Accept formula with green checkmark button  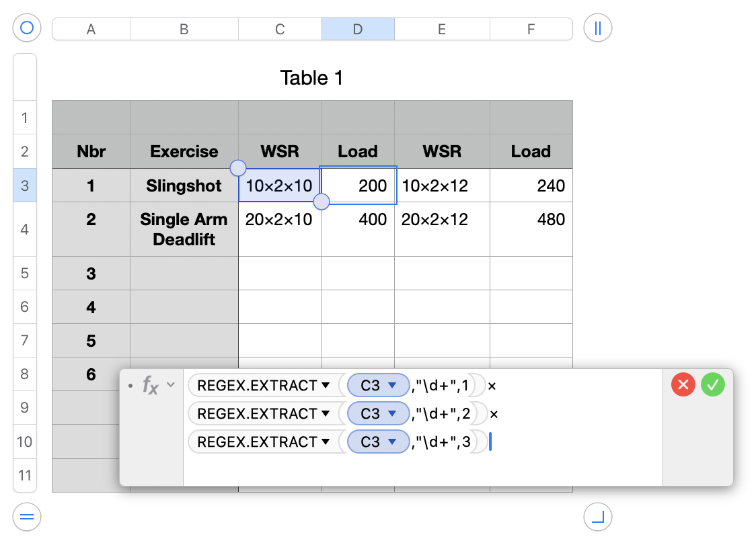tap(713, 385)
